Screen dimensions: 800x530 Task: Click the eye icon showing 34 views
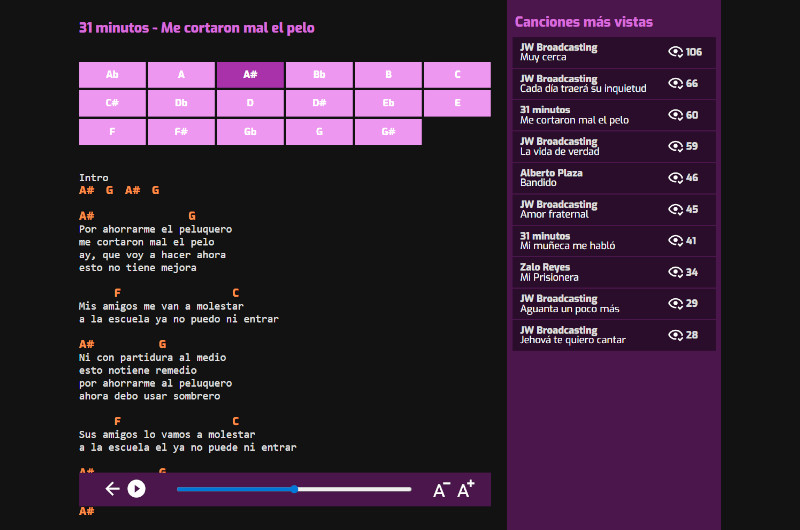tap(676, 272)
